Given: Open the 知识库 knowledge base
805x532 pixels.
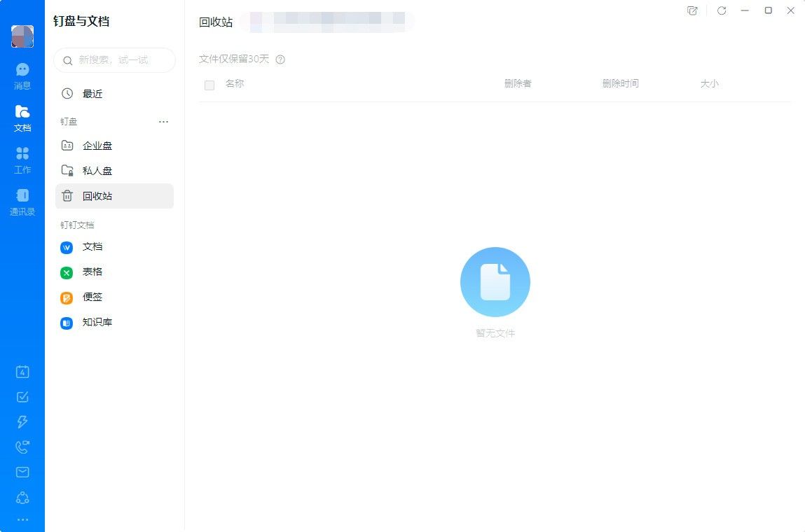Looking at the screenshot, I should point(97,322).
